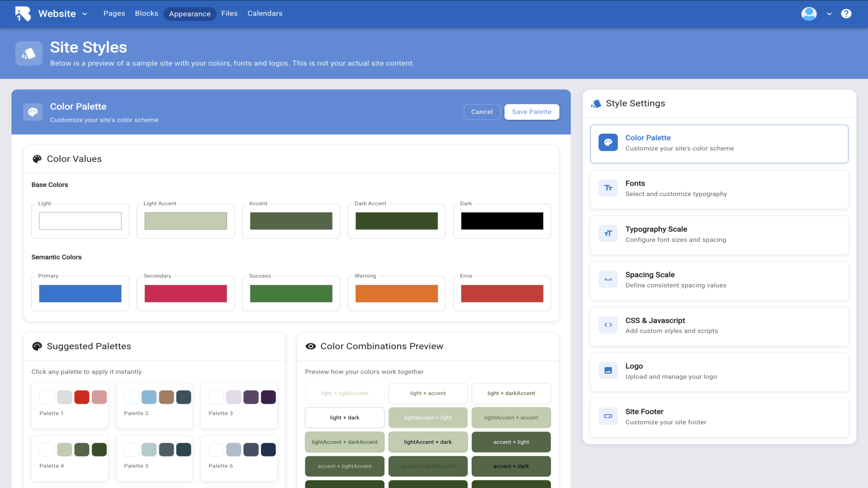
Task: Click the user avatar in top bar
Action: [809, 14]
